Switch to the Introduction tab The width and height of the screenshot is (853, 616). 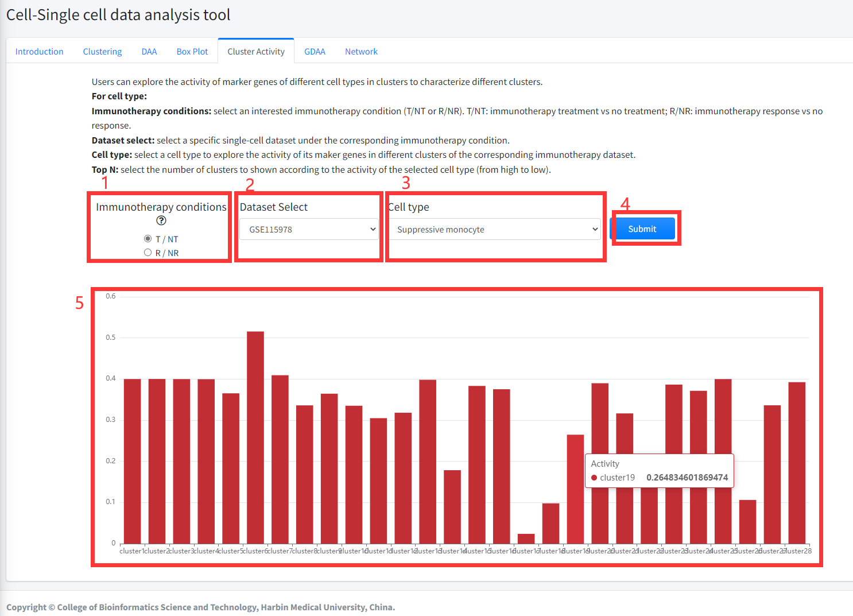(x=39, y=52)
